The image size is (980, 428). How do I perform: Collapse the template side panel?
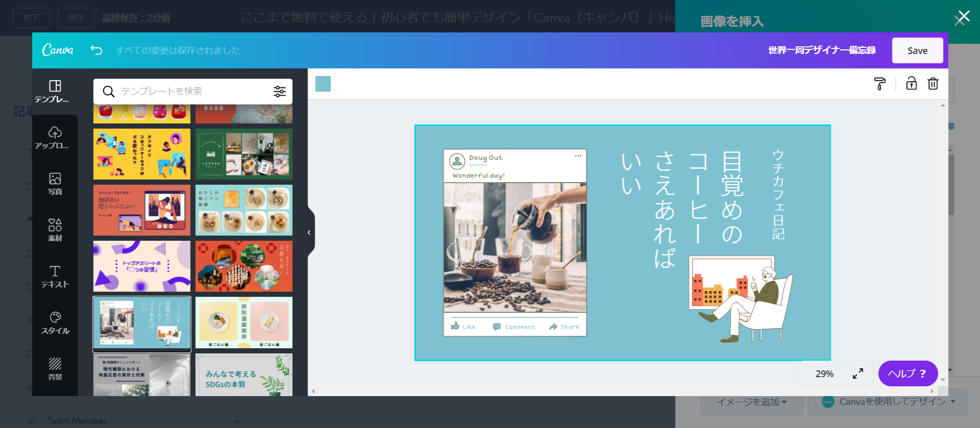tap(309, 233)
